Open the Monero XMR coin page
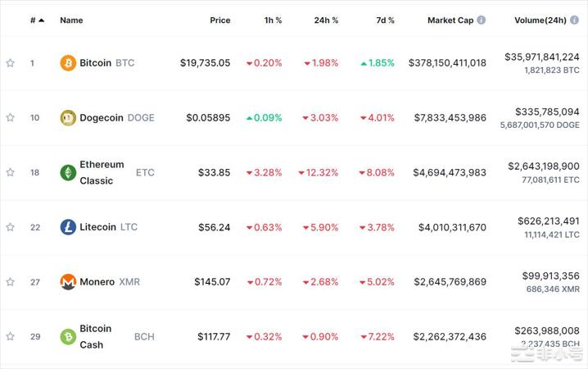588x369 pixels. click(97, 282)
